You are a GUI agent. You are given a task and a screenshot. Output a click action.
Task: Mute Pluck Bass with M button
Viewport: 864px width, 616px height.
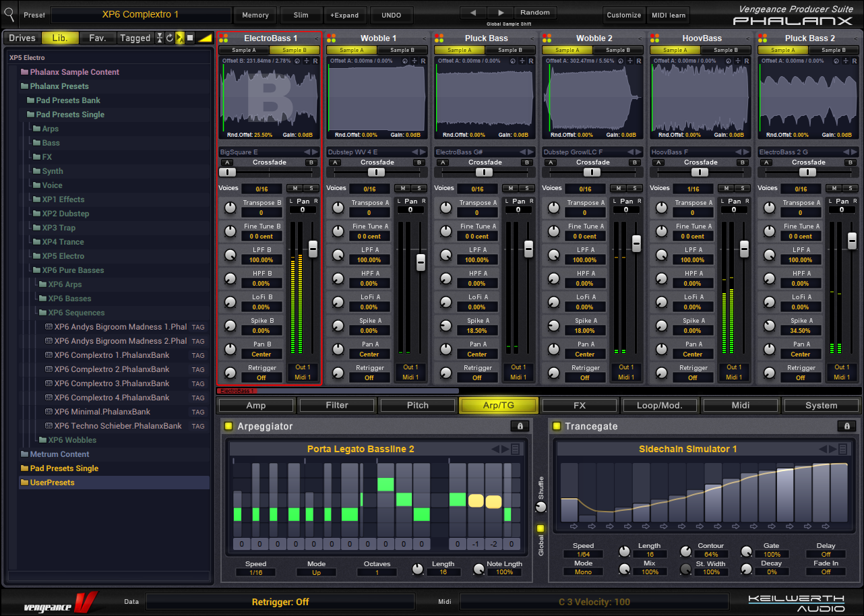510,188
